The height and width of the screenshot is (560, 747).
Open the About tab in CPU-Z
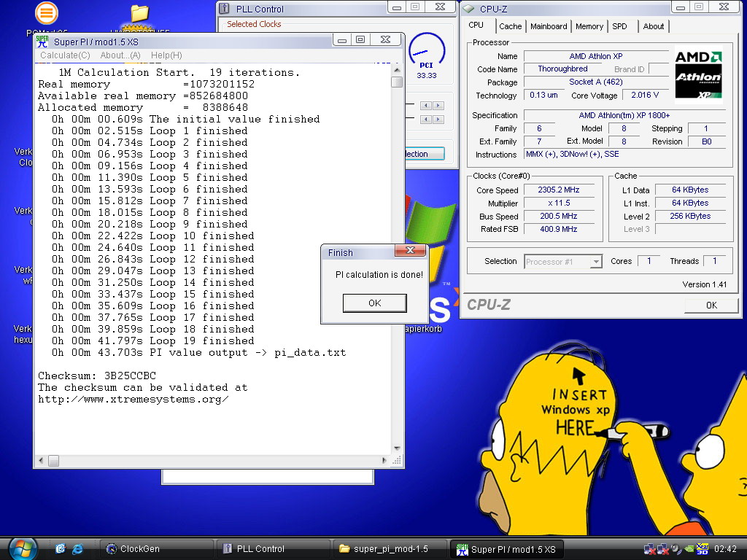(x=653, y=26)
